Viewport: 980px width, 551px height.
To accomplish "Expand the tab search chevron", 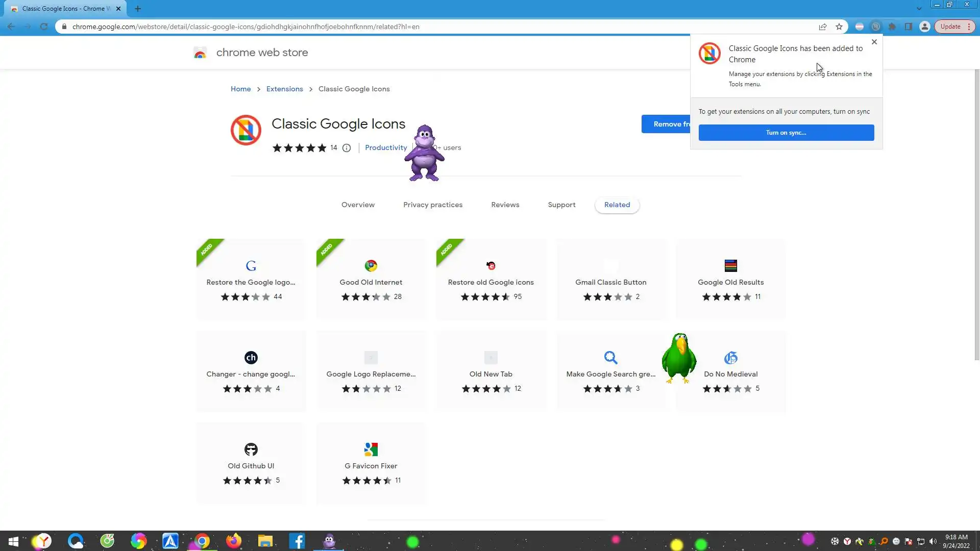I will point(919,9).
